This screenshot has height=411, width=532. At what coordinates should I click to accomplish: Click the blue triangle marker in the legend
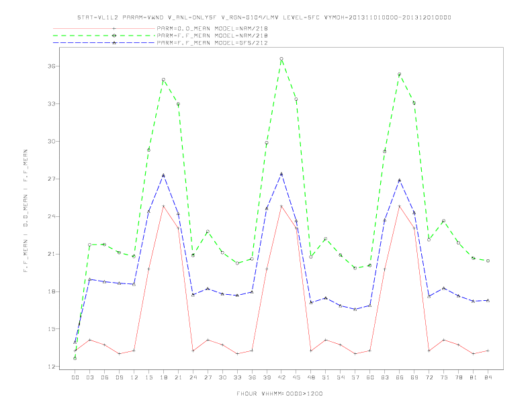click(114, 43)
